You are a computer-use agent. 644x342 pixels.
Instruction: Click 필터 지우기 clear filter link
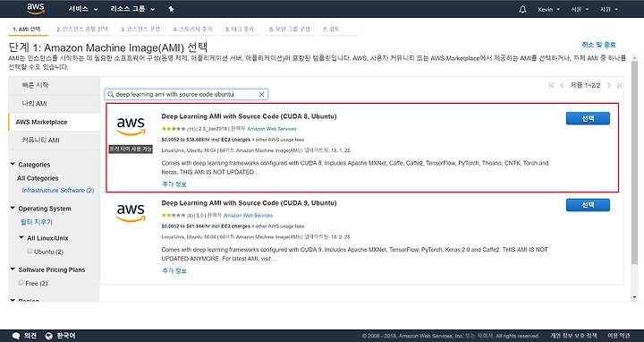(x=37, y=222)
